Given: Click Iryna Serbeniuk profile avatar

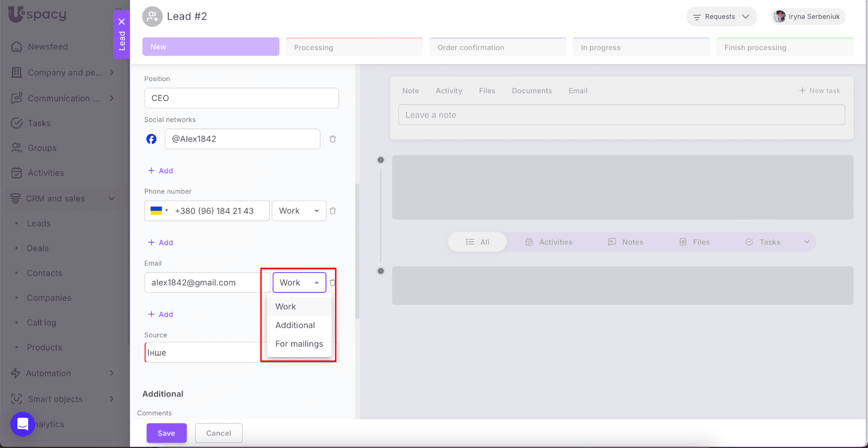Looking at the screenshot, I should pyautogui.click(x=780, y=17).
